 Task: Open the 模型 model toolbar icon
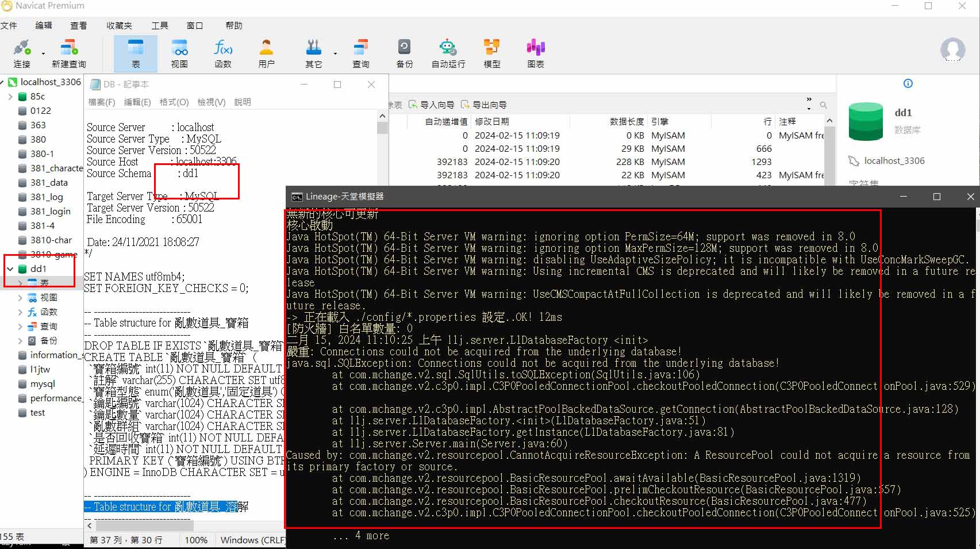pyautogui.click(x=491, y=53)
